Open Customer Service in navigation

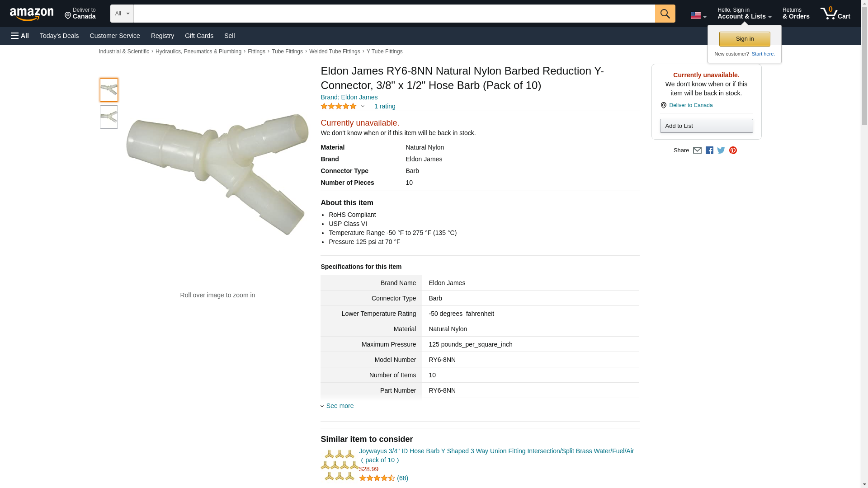pos(115,36)
